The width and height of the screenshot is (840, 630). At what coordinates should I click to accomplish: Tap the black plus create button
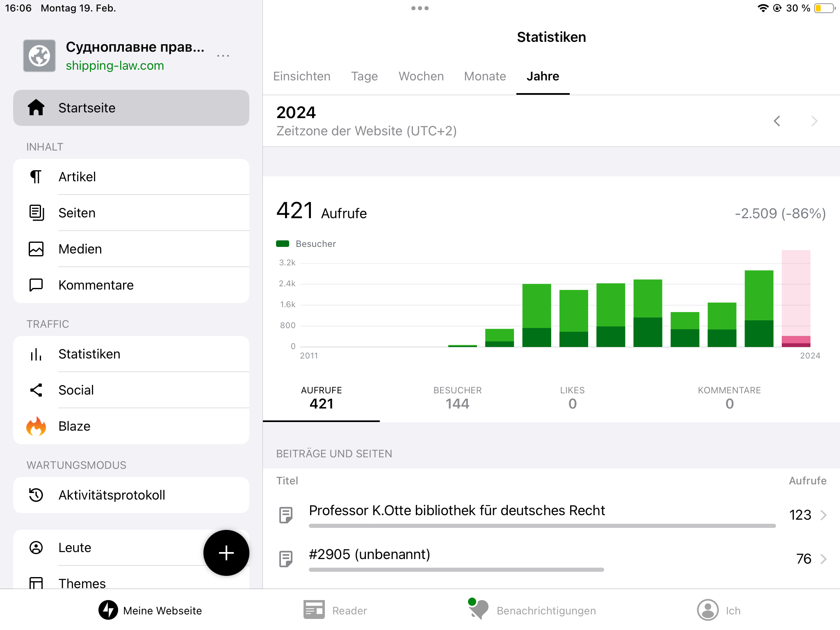click(x=226, y=552)
